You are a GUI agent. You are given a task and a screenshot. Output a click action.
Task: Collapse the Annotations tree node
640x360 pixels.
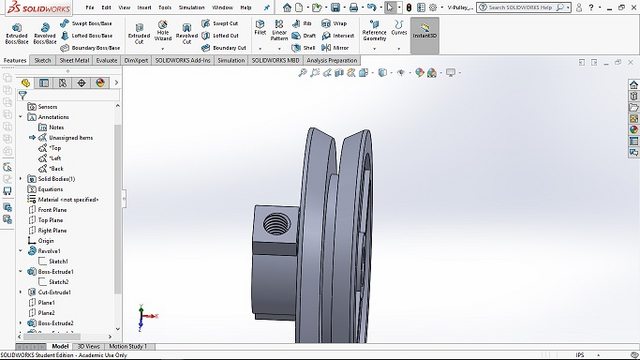(21, 117)
